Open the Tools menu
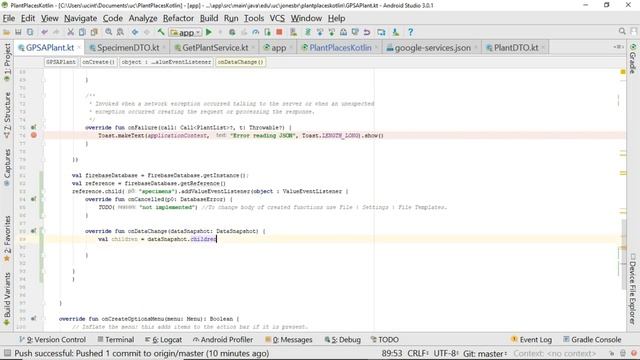Viewport: 640px width, 360px height. [254, 18]
